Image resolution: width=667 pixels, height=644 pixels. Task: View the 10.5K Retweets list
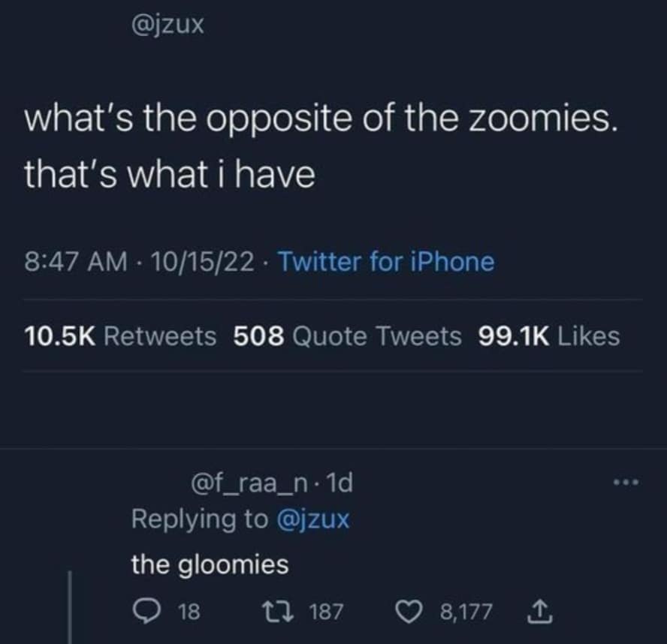pos(120,336)
